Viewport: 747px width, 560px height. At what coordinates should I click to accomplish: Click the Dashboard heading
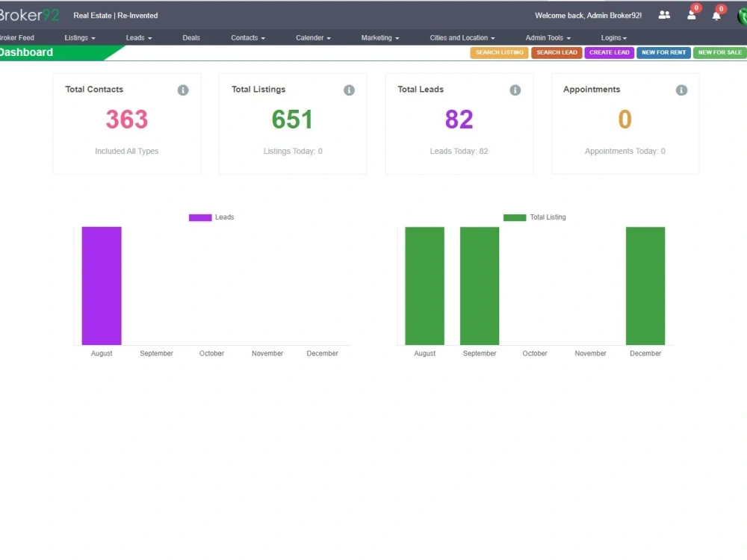tap(26, 52)
